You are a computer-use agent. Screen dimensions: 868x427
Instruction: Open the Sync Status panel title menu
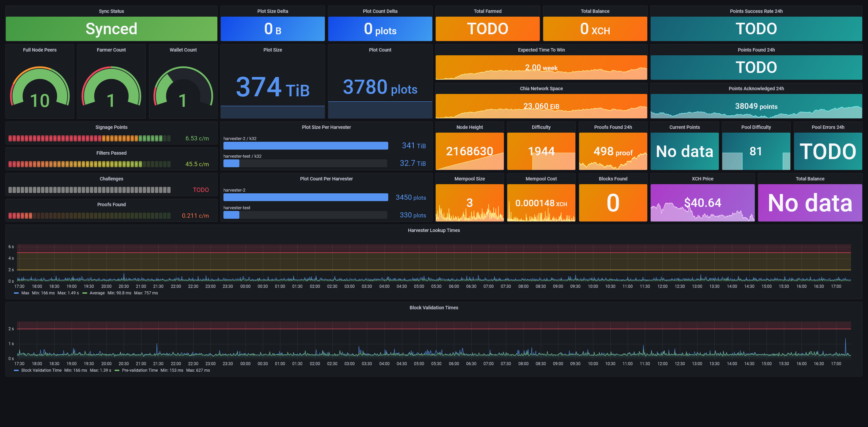(111, 11)
